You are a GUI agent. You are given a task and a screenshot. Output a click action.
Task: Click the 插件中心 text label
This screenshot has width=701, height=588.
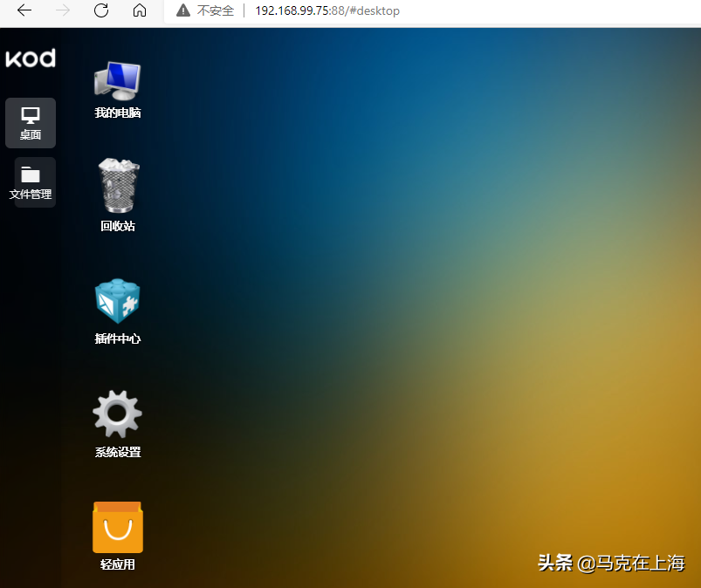(117, 338)
